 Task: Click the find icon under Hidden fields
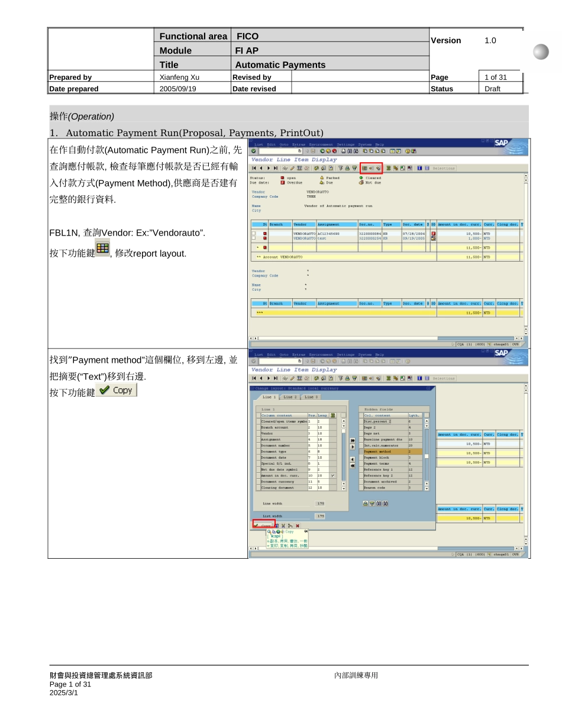tap(379, 504)
